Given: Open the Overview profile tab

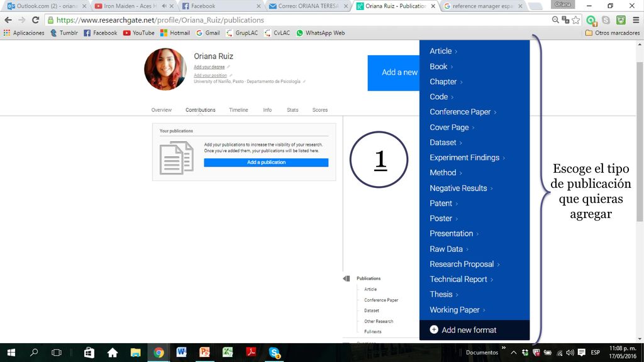Looking at the screenshot, I should pyautogui.click(x=162, y=110).
